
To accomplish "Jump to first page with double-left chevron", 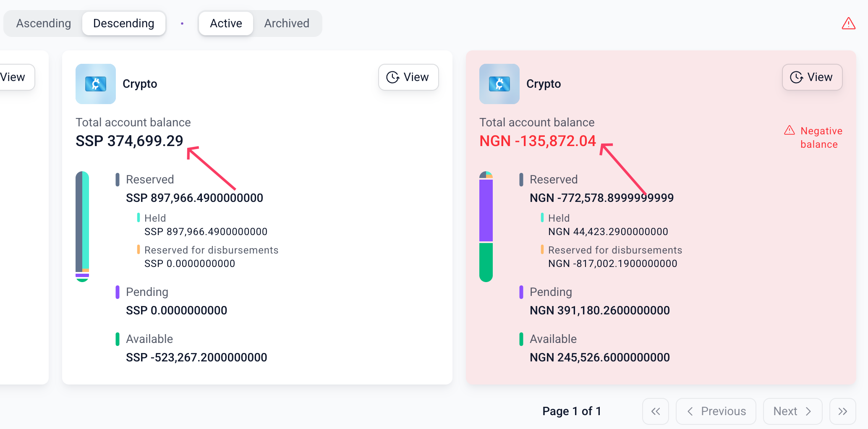I will click(656, 411).
